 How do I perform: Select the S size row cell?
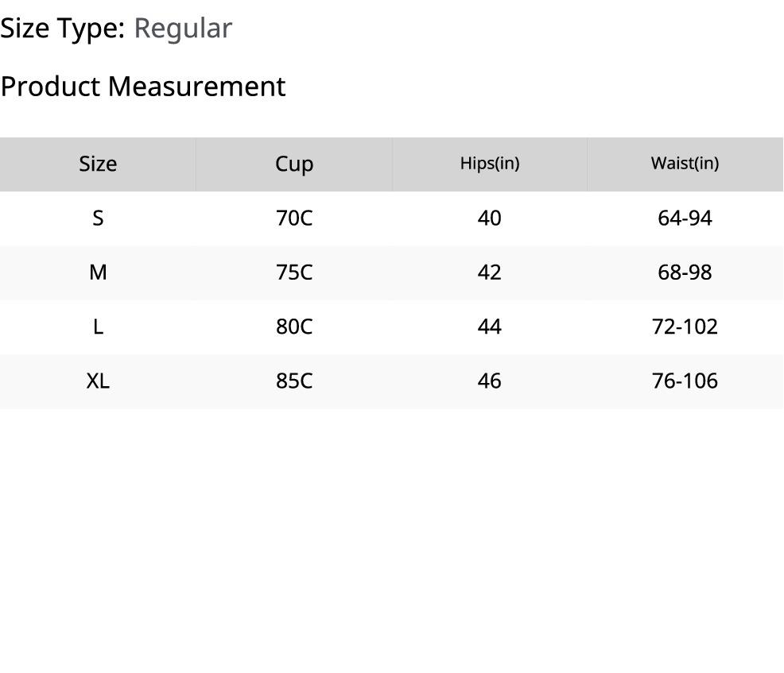[x=98, y=218]
